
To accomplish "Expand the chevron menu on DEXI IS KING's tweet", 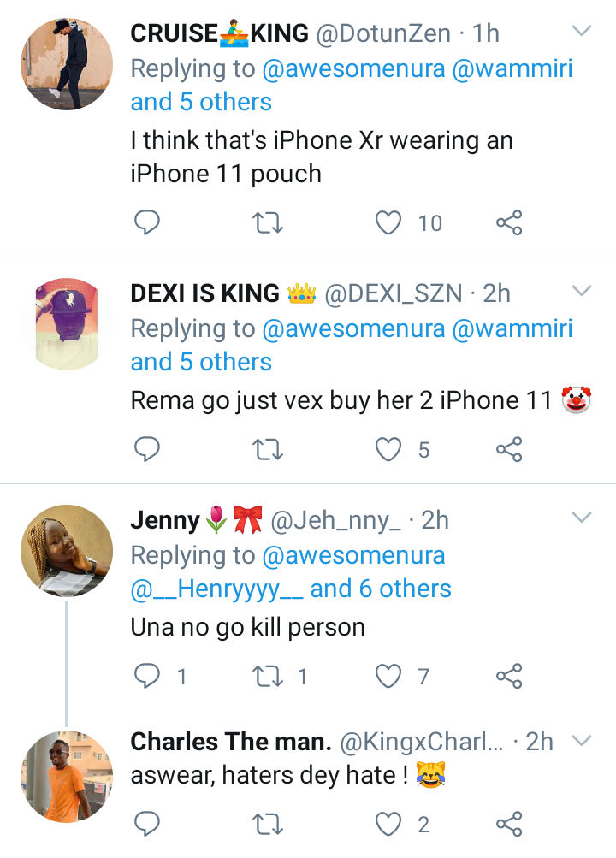I will pyautogui.click(x=582, y=293).
